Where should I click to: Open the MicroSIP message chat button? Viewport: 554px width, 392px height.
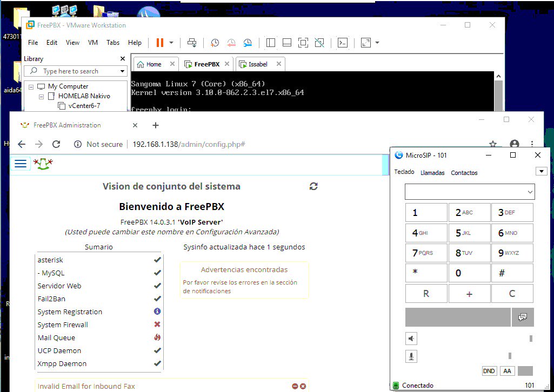tap(523, 317)
